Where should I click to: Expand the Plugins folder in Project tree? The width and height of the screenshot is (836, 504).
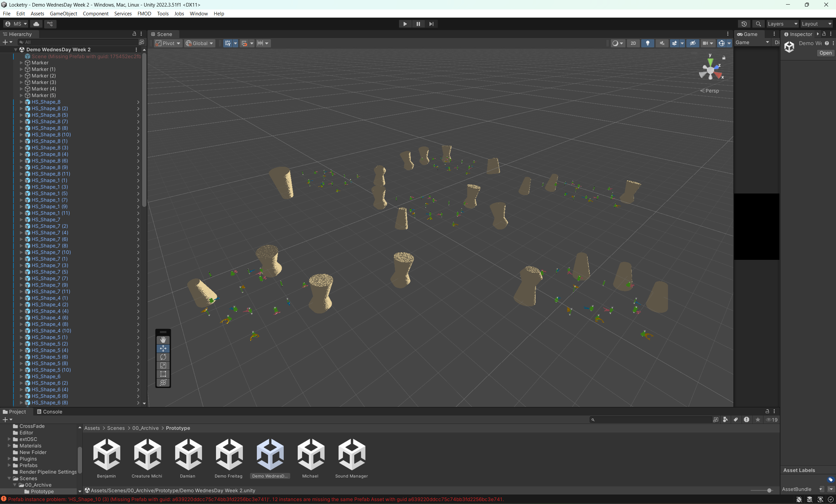9,459
